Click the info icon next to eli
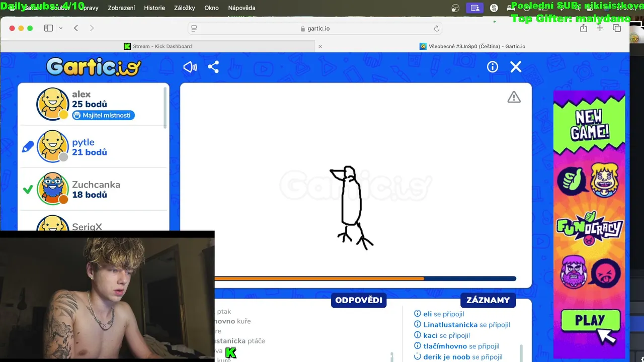644x362 pixels. 417,314
